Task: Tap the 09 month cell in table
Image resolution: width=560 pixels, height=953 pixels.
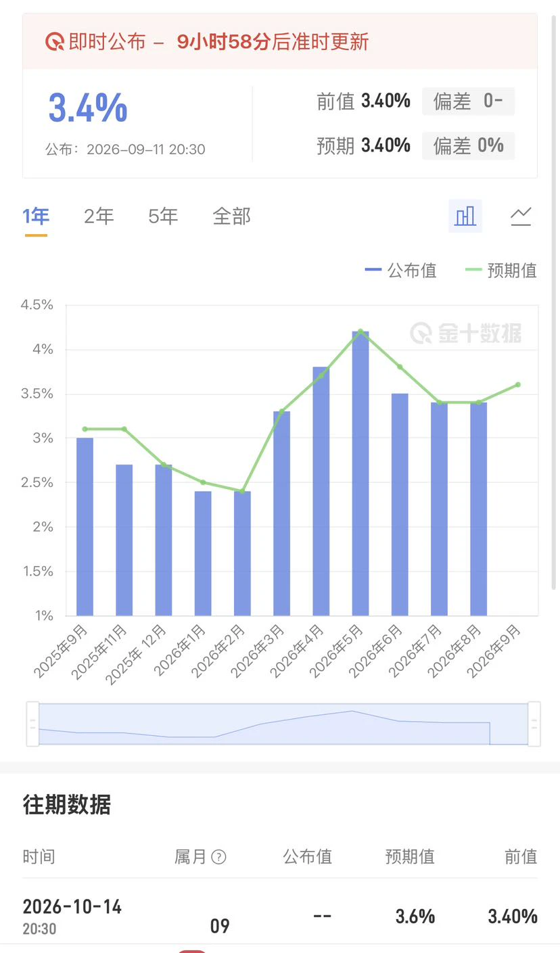Action: tap(220, 926)
